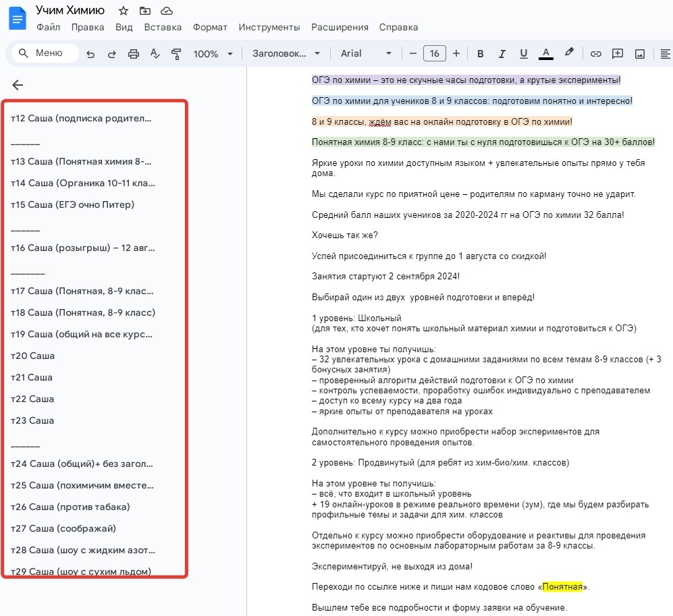Decrease font size with minus button
The width and height of the screenshot is (673, 616).
coord(413,53)
